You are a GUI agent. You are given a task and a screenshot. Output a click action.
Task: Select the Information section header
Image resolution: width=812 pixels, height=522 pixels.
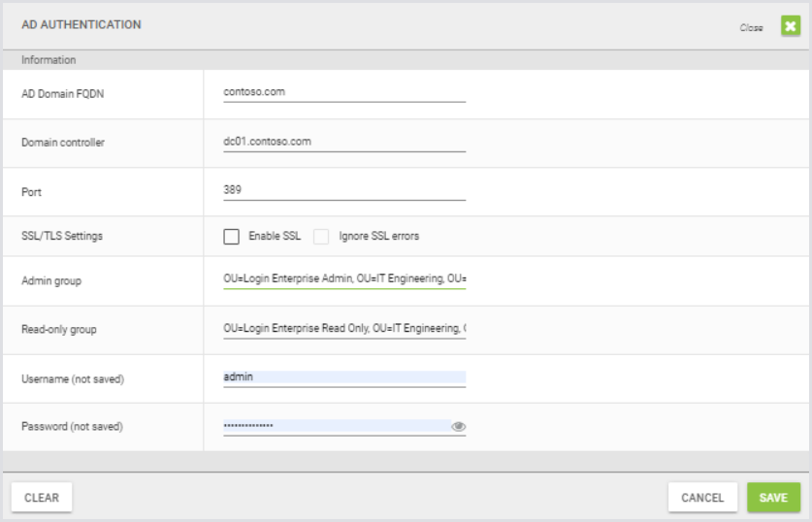tap(49, 60)
